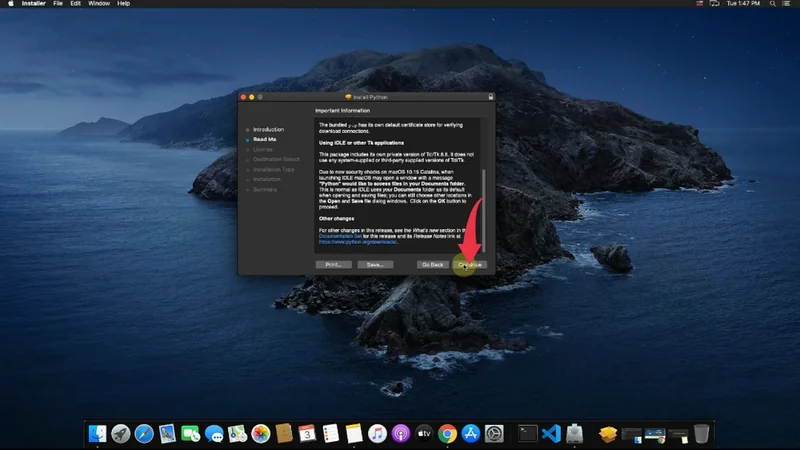This screenshot has width=800, height=450.
Task: Launch Visual Studio Code from Dock
Action: [550, 434]
